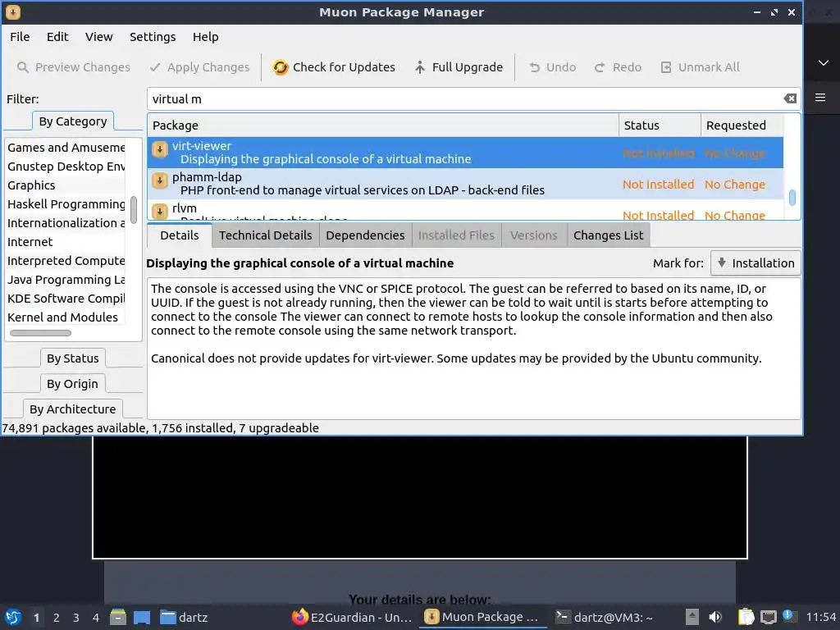Open the Settings menu
840x630 pixels.
153,37
